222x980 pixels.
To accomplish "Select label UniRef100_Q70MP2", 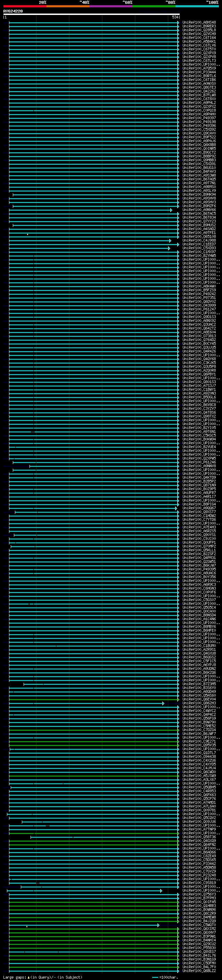I will [x=199, y=546].
